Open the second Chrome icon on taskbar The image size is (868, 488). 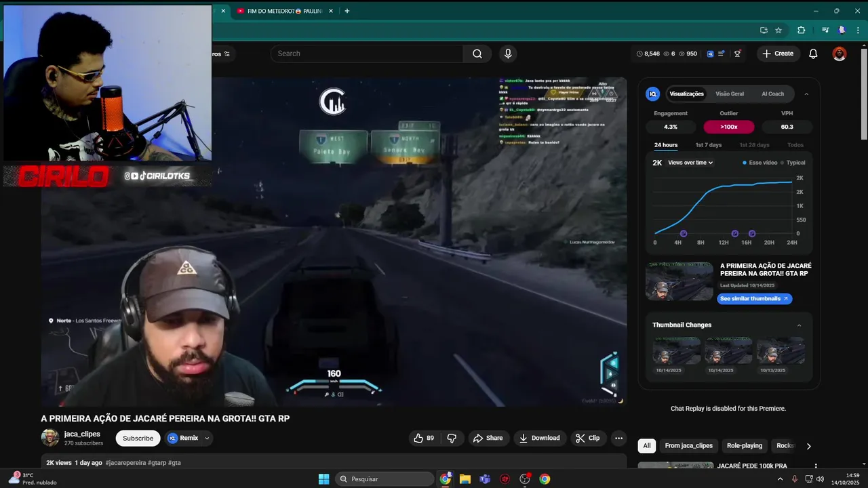point(545,479)
